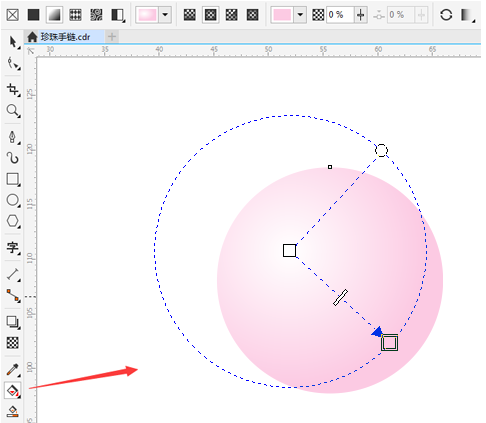
Task: Select the Text tool
Action: click(x=13, y=248)
